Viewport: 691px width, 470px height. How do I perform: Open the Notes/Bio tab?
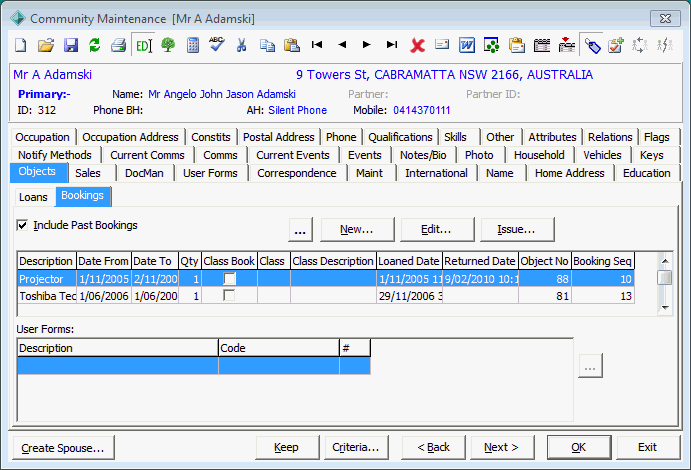coord(423,155)
